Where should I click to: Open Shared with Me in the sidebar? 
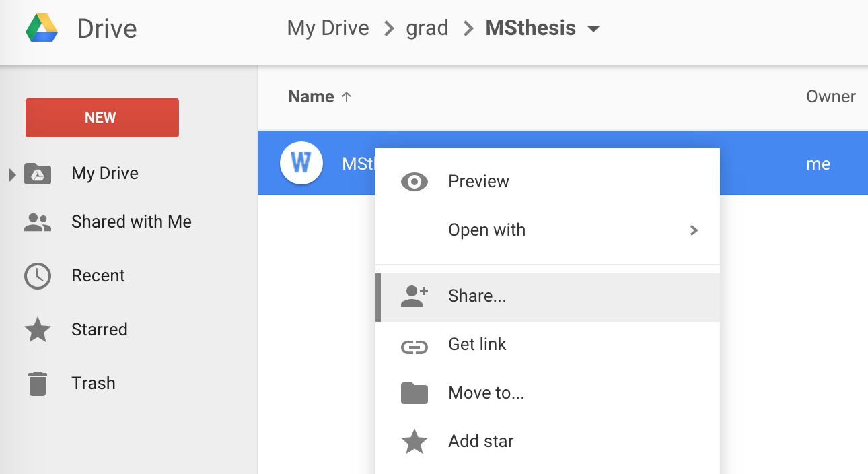pyautogui.click(x=131, y=222)
